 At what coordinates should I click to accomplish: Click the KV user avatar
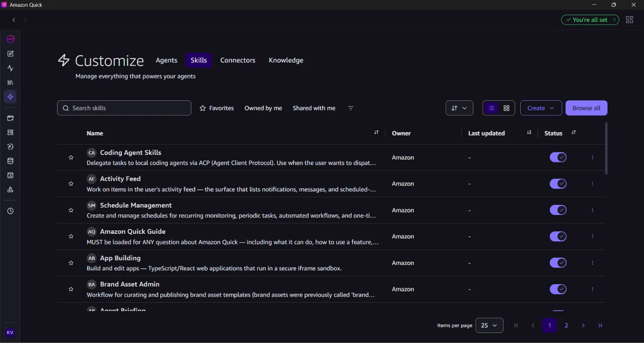(x=10, y=333)
